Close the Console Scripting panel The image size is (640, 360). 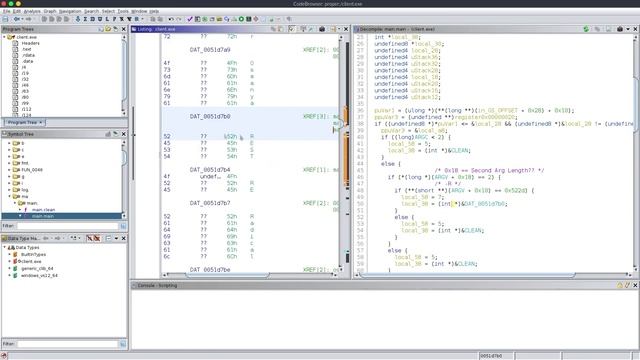click(635, 285)
